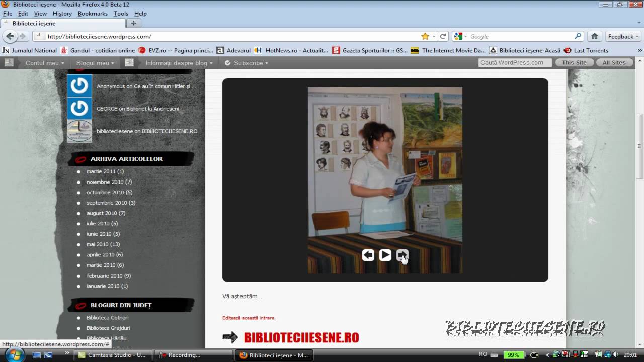Reload the page with the refresh icon
Screen dimensions: 644x362
coord(443,36)
